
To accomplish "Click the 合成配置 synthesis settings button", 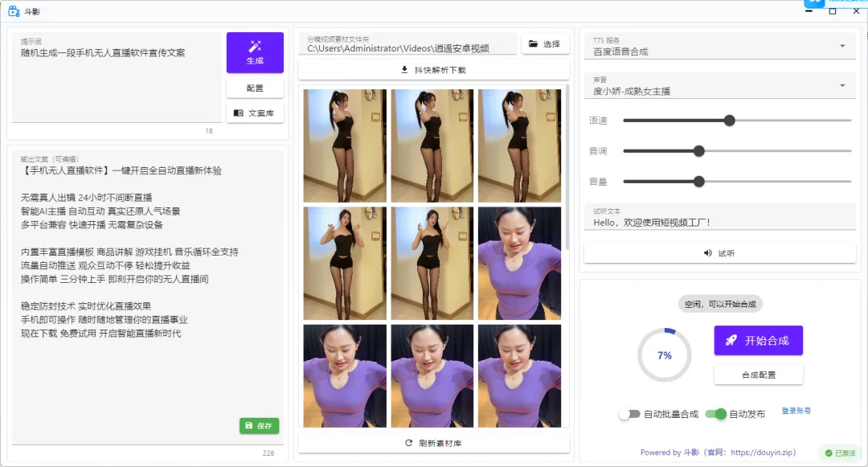I will pos(758,374).
